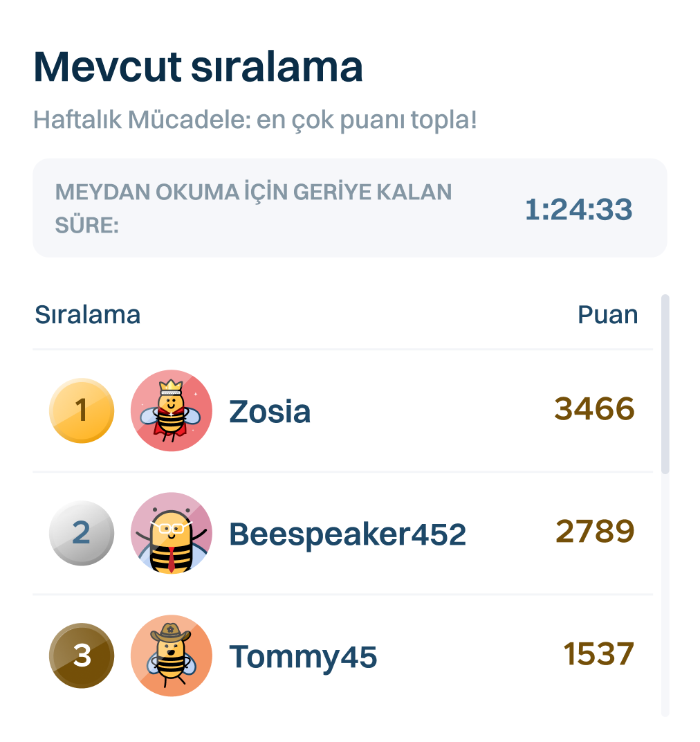
Task: Click the Puan column header
Action: coord(607,315)
